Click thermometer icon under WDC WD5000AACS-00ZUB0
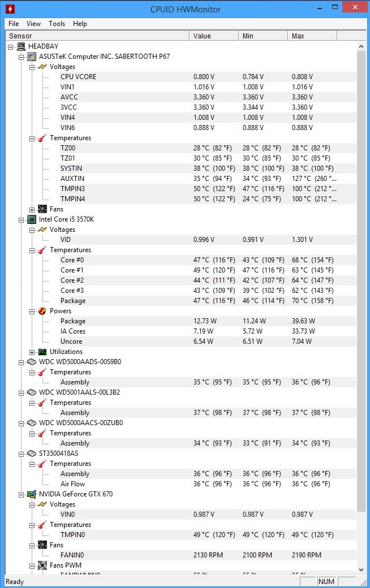Viewport: 370px width, 588px height. [42, 433]
